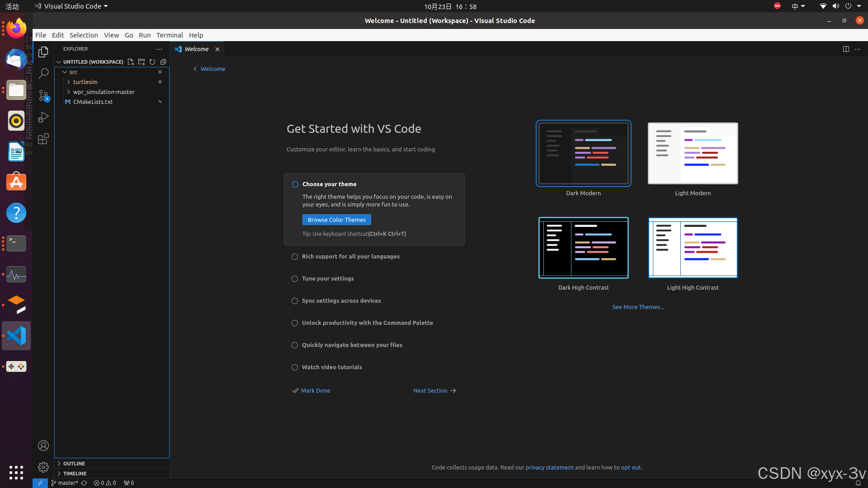Screen dimensions: 868x488
Task: Open the View menu
Action: pyautogui.click(x=111, y=35)
